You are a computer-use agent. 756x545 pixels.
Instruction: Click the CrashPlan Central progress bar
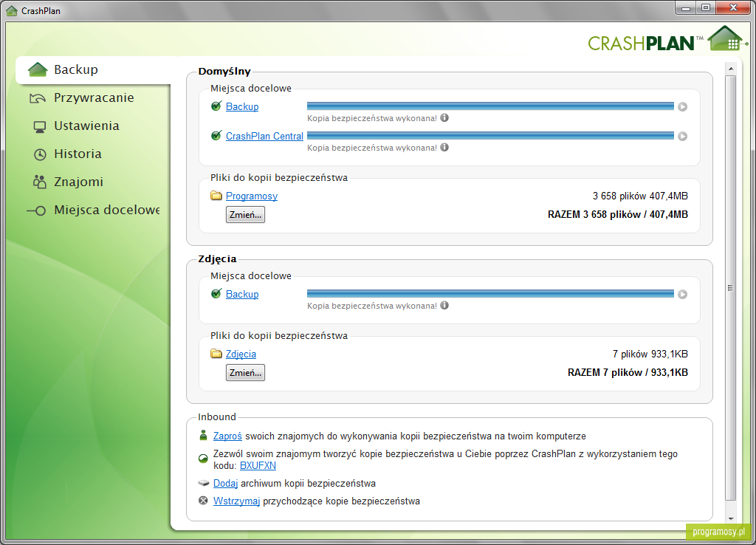(490, 136)
